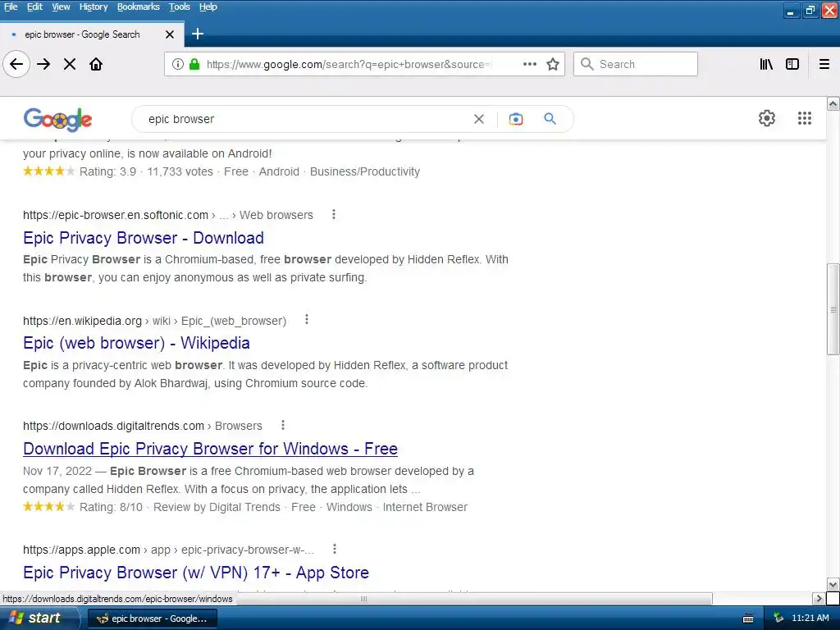Select epic browser - Google taskbar button
The image size is (840, 630).
[152, 619]
